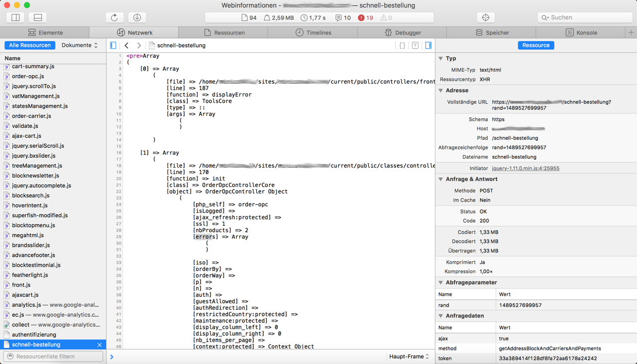This screenshot has width=637, height=364.
Task: Click the getAddressBlockAndCarriersAndPayments method value
Action: coord(550,349)
